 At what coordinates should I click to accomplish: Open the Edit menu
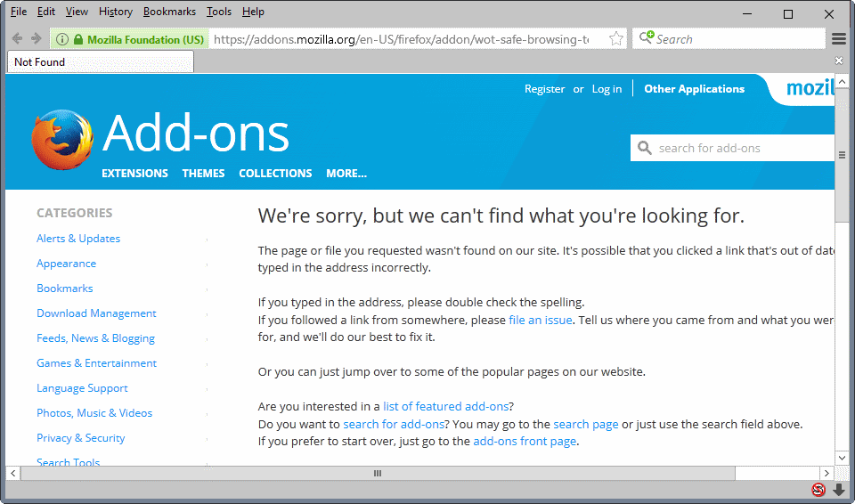[46, 12]
